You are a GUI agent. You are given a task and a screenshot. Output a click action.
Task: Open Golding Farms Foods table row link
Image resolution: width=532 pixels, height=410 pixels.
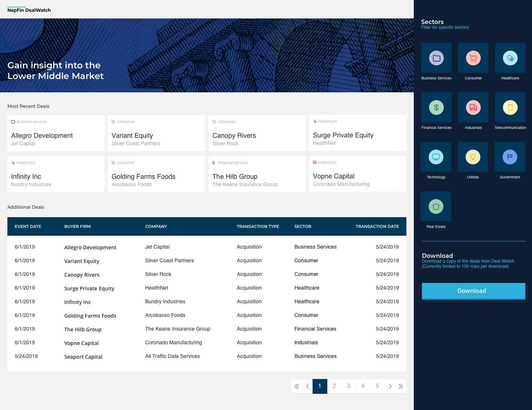click(90, 316)
